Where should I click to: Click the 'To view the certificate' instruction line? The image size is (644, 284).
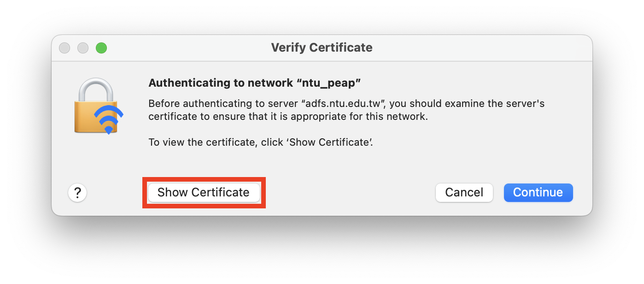[260, 142]
